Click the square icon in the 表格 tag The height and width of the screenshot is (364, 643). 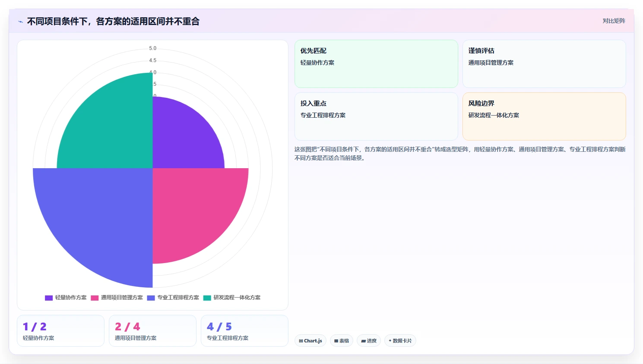coord(336,341)
